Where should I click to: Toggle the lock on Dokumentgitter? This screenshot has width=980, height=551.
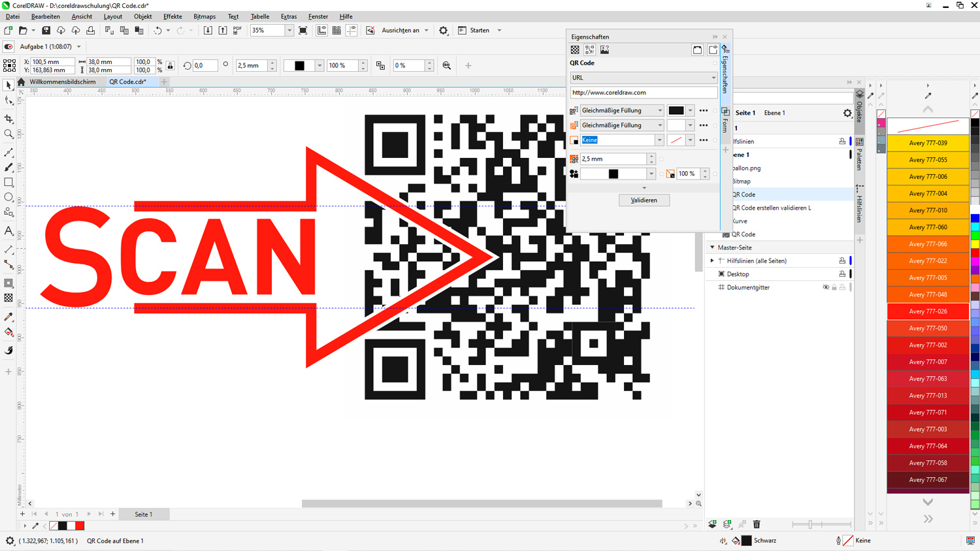(834, 287)
